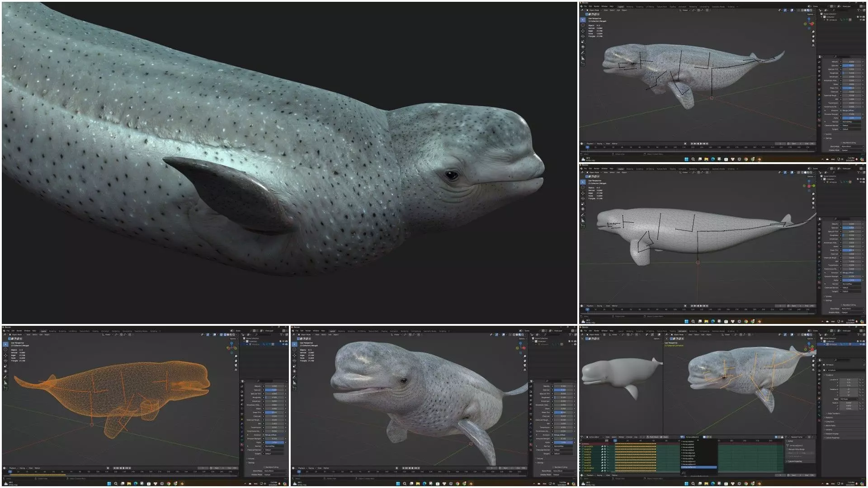This screenshot has width=868, height=488.
Task: Choose Add Cube tool in grey untextured whale window
Action: click(x=583, y=226)
